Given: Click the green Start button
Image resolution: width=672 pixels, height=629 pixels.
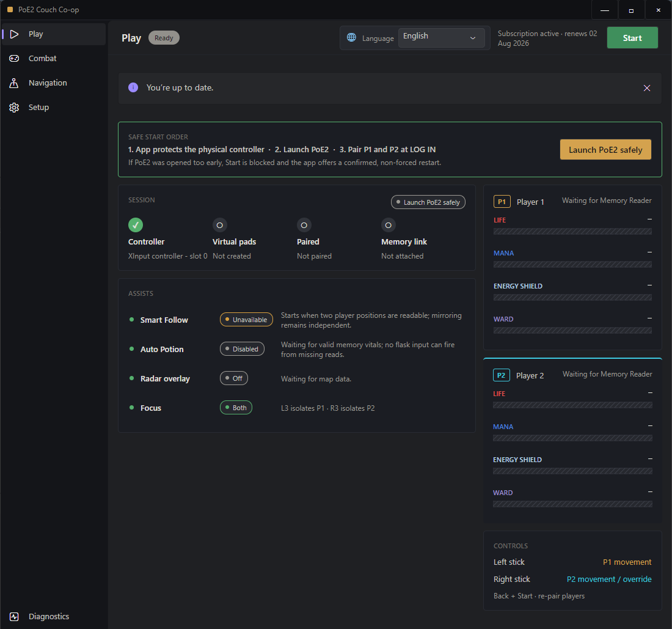Looking at the screenshot, I should tap(632, 38).
